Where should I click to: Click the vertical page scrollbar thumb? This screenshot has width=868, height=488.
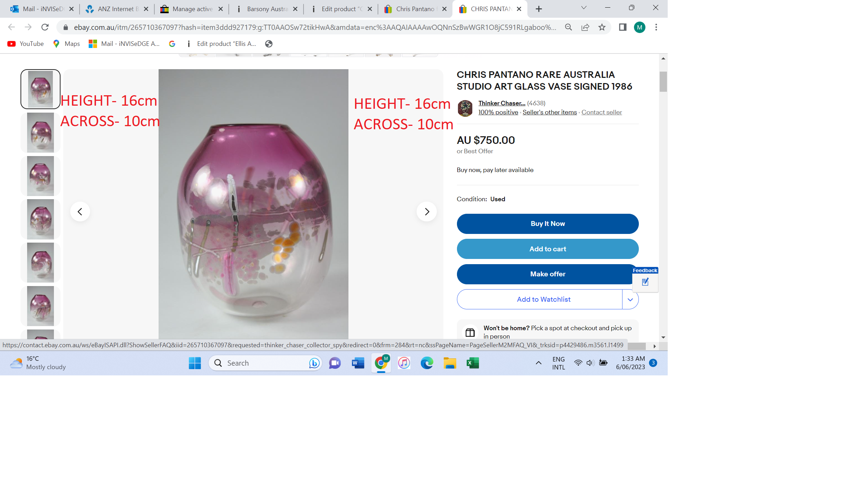(x=663, y=82)
